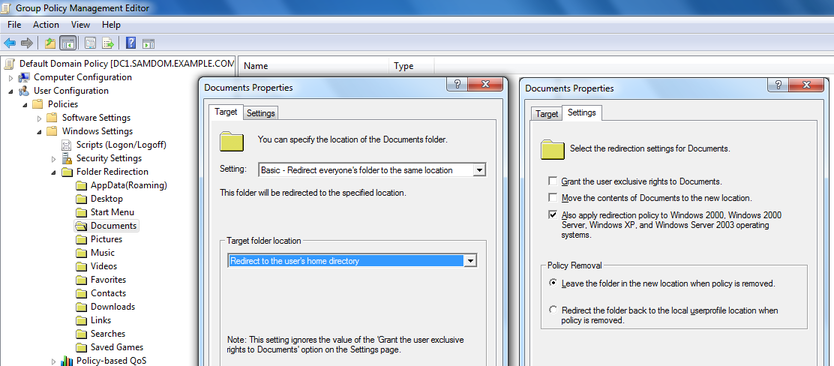This screenshot has width=834, height=366.
Task: Click help button in right Documents Properties dialog
Action: [x=778, y=85]
